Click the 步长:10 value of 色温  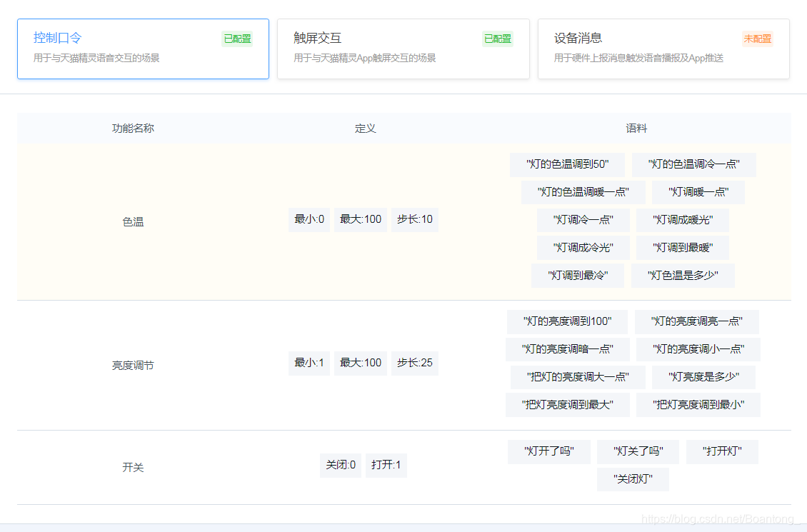414,220
